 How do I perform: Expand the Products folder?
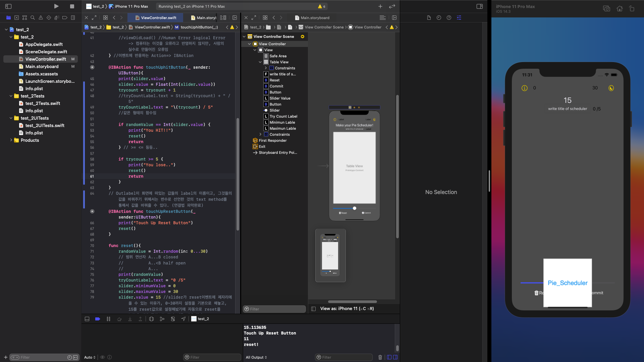[11, 140]
